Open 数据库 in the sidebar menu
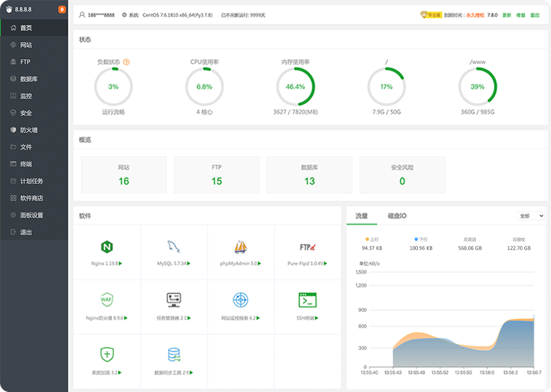The height and width of the screenshot is (392, 551). [x=29, y=79]
